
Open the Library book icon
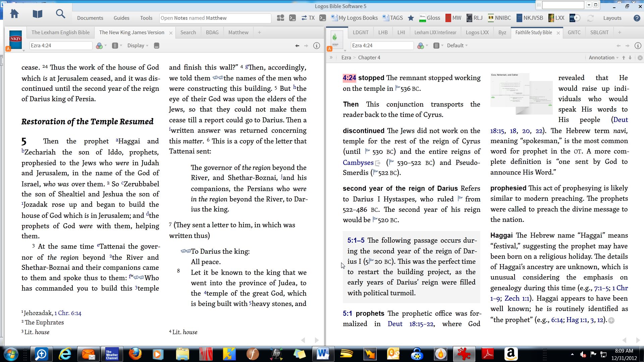click(x=38, y=14)
